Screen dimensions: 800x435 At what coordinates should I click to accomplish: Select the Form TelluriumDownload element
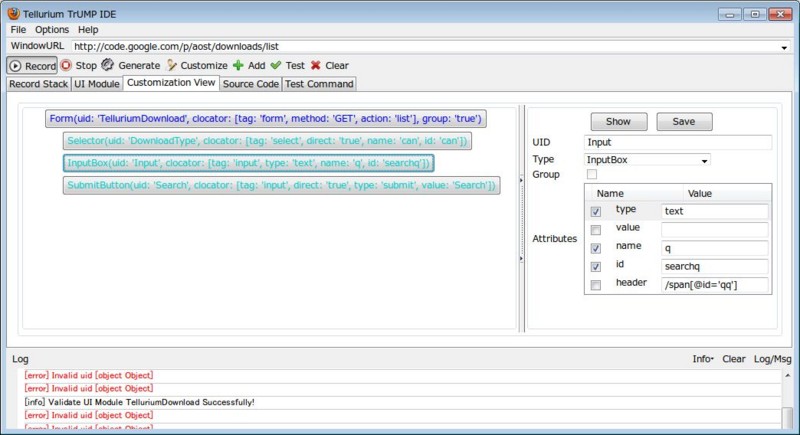tap(265, 119)
